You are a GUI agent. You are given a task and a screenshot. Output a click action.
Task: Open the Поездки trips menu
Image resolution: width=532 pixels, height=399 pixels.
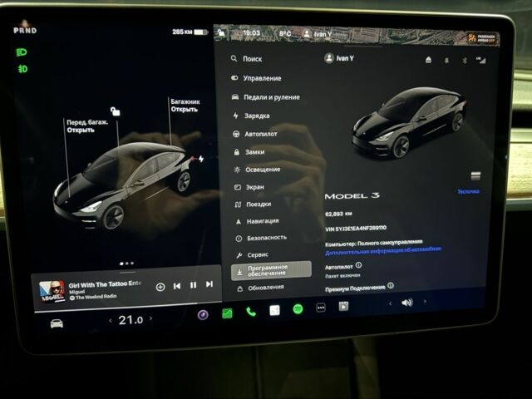tap(253, 204)
